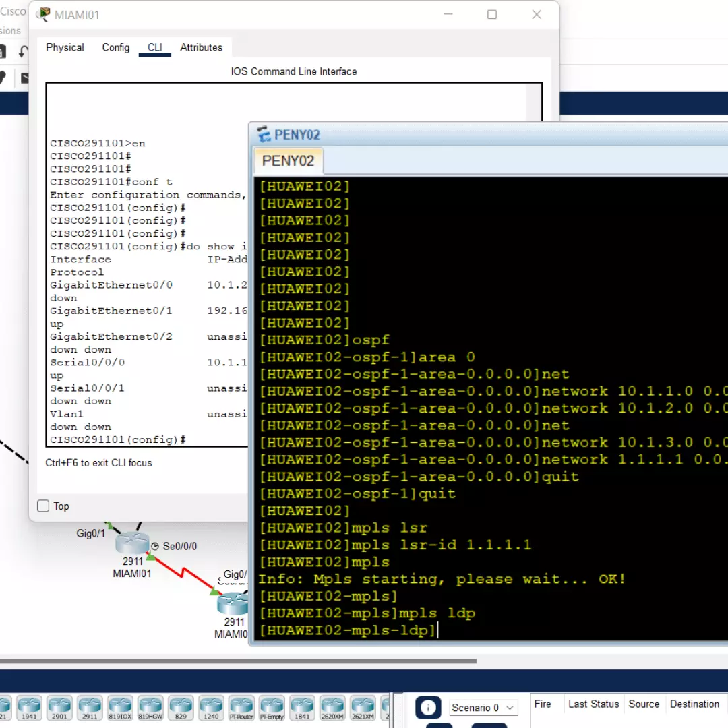This screenshot has height=728, width=728.
Task: Close the MIAMI01 device window
Action: pyautogui.click(x=537, y=15)
